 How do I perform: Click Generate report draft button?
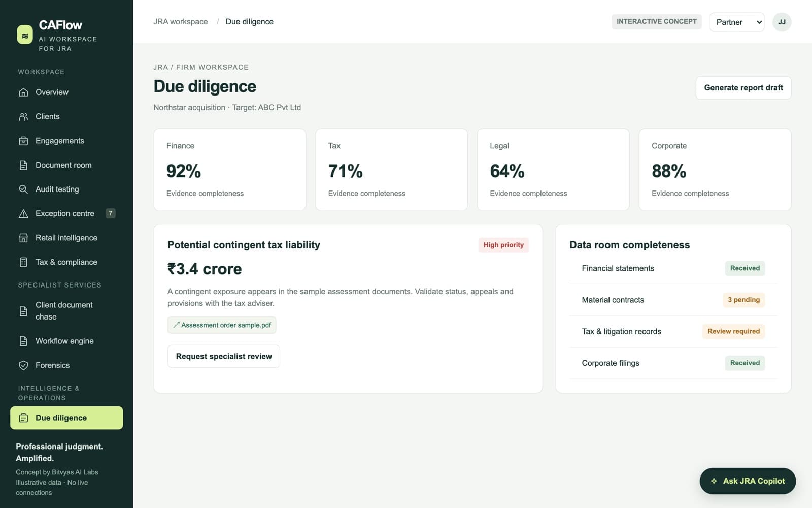click(743, 88)
